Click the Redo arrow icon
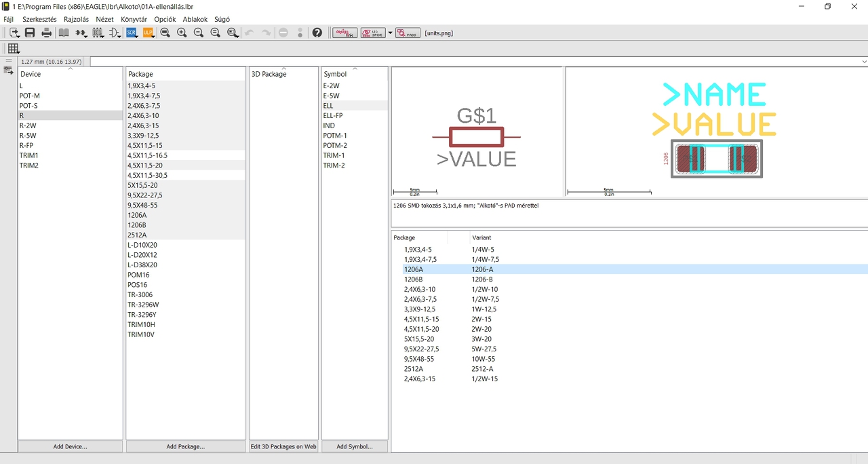The height and width of the screenshot is (464, 868). point(267,33)
